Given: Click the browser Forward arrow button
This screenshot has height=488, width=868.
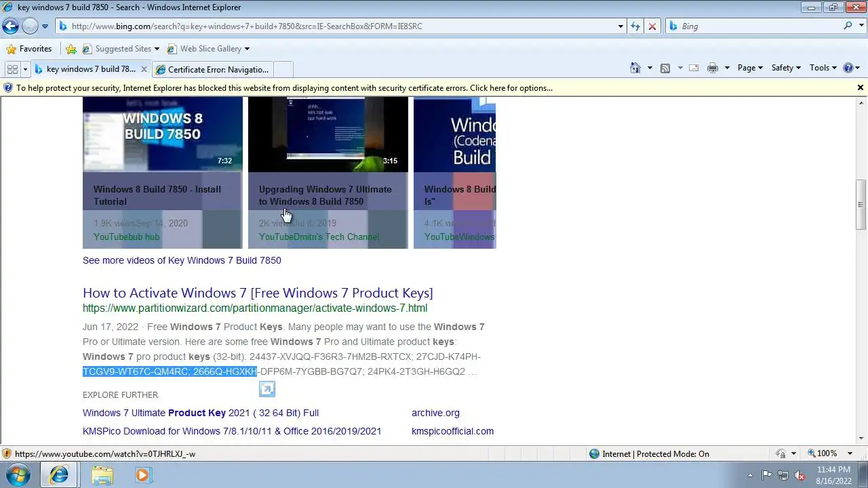Looking at the screenshot, I should [x=30, y=26].
